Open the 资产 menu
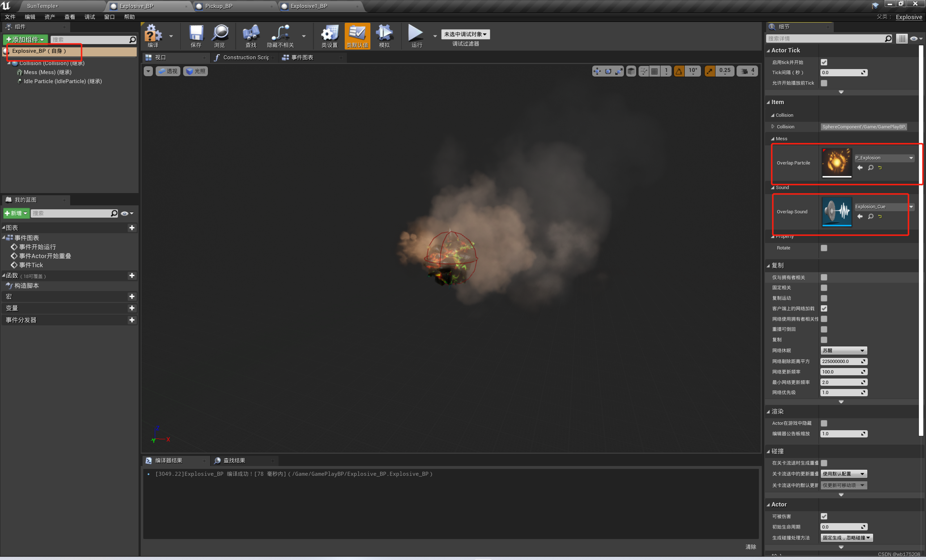Screen dimensions: 926x560 [x=50, y=17]
